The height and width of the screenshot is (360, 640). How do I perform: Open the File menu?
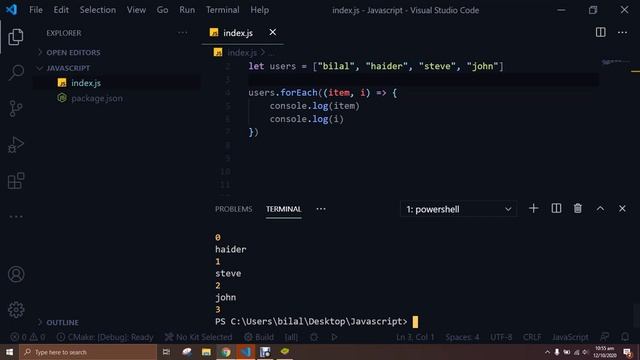coord(36,10)
